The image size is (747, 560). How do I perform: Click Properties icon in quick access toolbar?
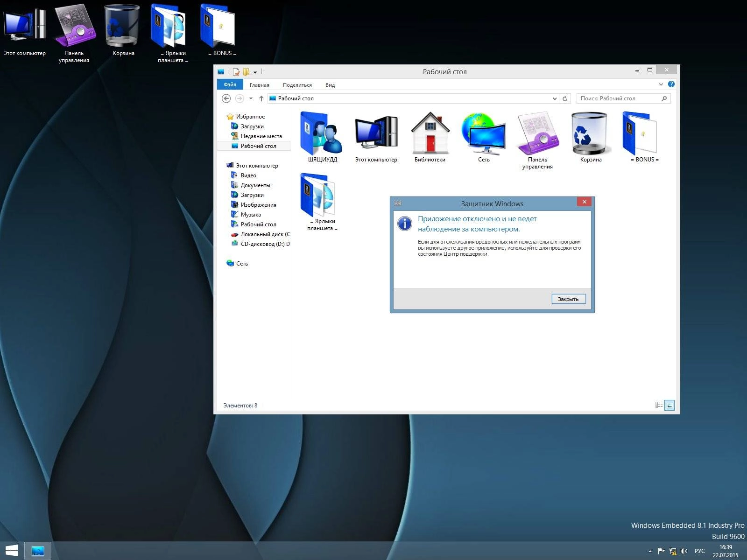pos(236,71)
